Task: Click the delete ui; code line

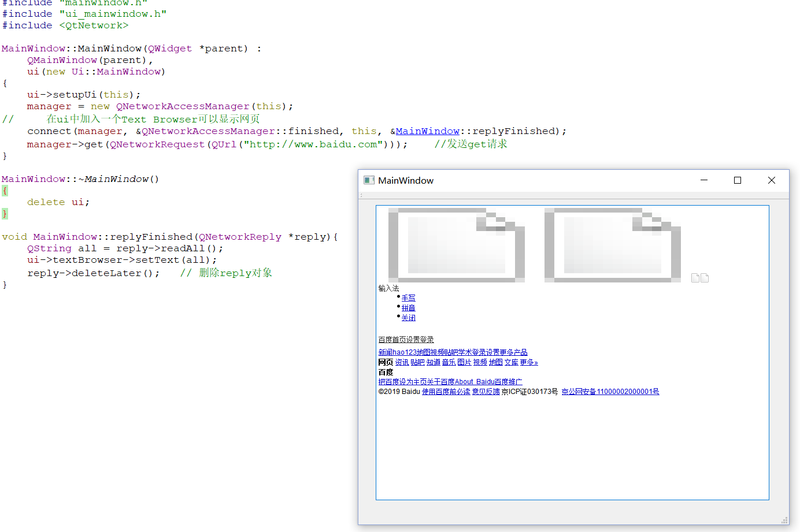Action: (58, 202)
